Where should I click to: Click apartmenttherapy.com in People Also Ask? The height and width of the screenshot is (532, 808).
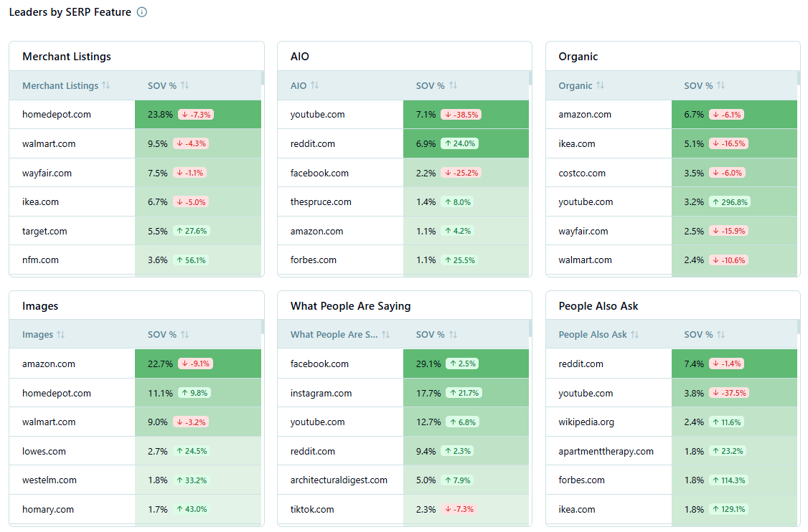[x=606, y=451]
